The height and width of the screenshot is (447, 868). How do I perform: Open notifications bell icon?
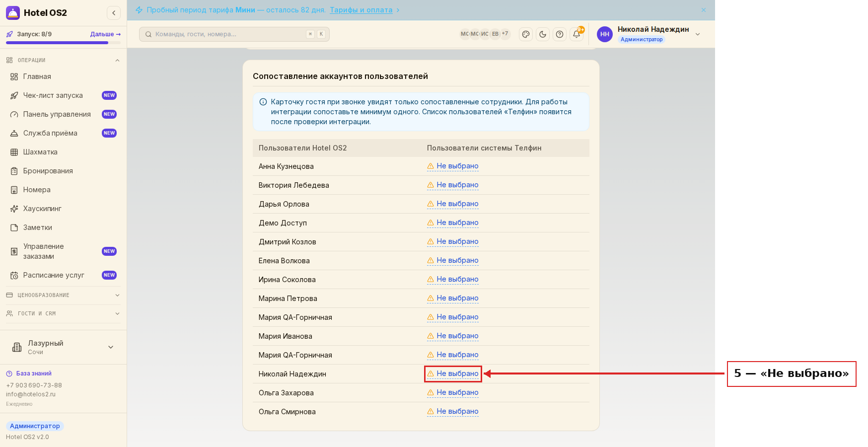[x=577, y=34]
